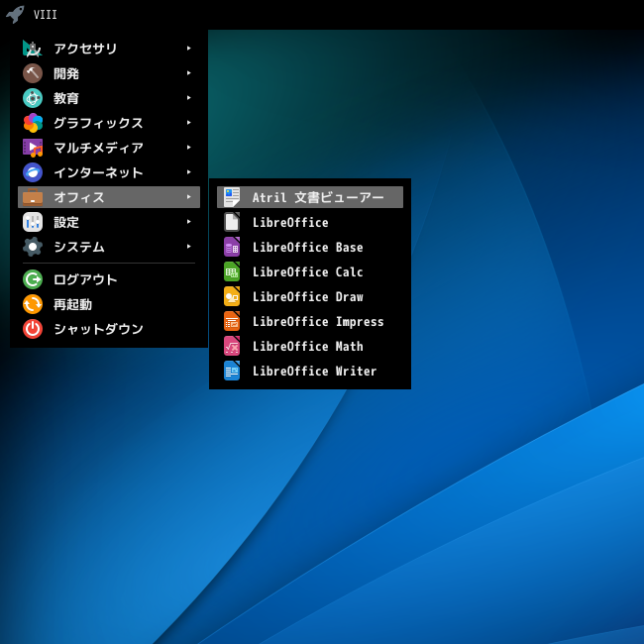Viewport: 644px width, 644px height.
Task: Click the rocket launcher icon in the top panel
Action: coord(15,14)
